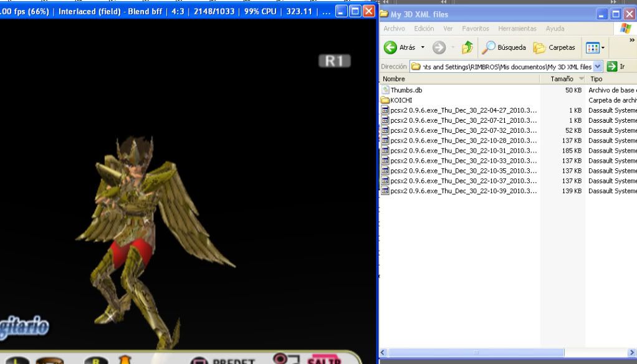Expand the toolbar overflow chevron

632,41
